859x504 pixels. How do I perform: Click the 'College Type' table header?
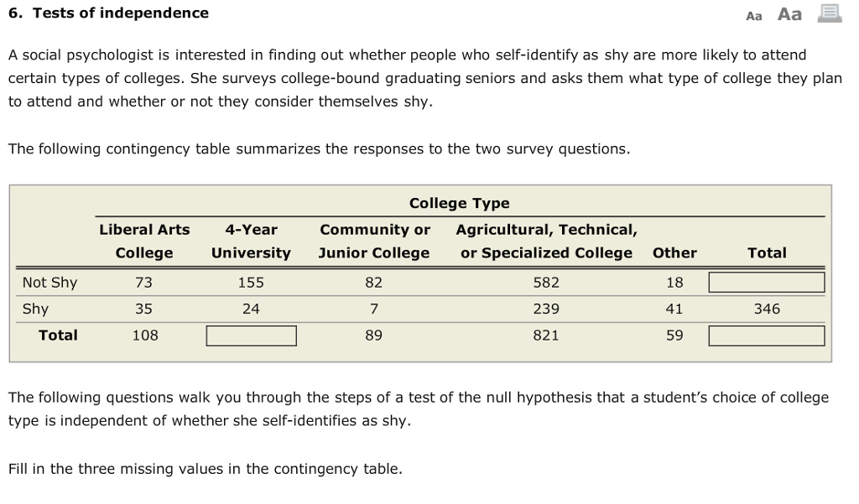point(459,203)
